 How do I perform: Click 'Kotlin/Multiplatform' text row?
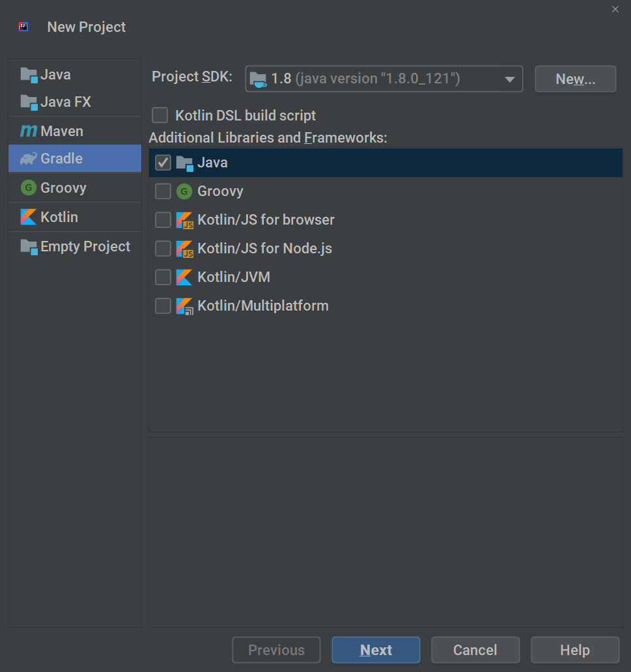pyautogui.click(x=263, y=306)
